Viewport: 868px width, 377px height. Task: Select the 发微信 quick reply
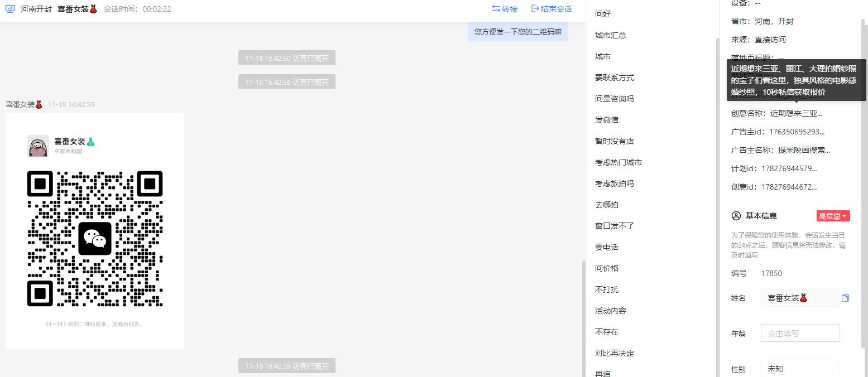tap(607, 120)
